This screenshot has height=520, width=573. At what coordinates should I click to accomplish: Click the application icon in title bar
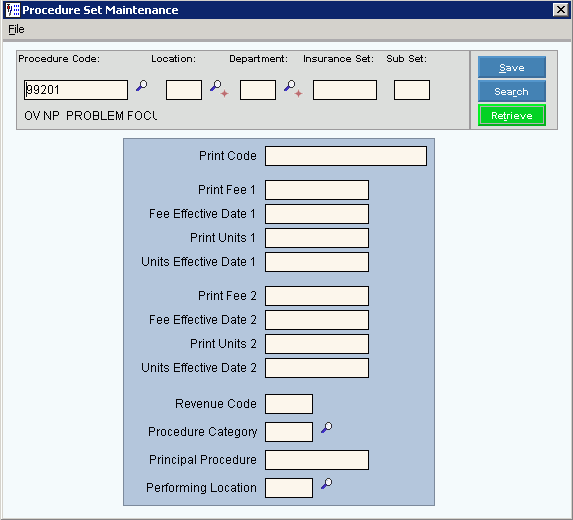13,10
